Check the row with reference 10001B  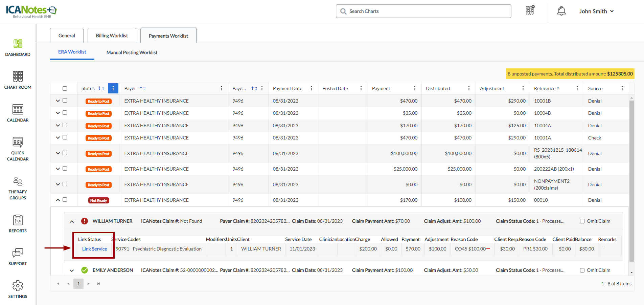(65, 101)
